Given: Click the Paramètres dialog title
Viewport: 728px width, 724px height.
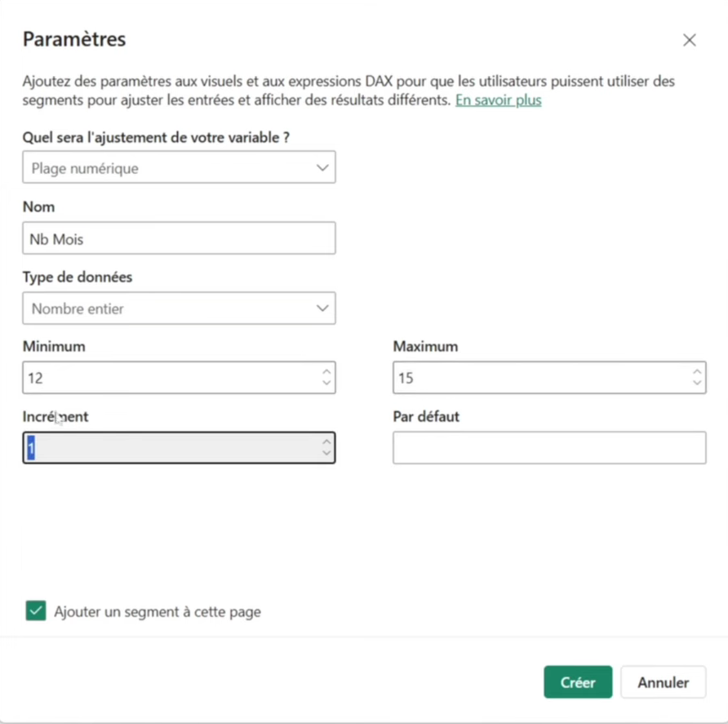Looking at the screenshot, I should coord(74,38).
